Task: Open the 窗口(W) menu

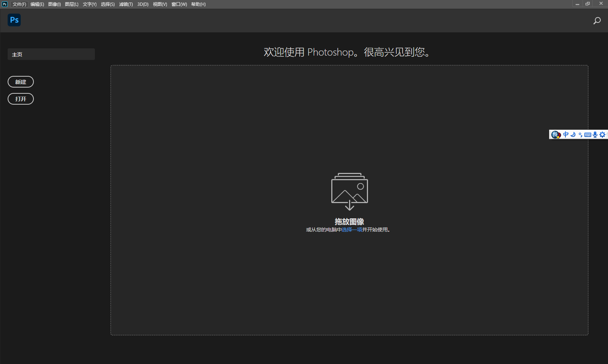Action: [x=179, y=4]
